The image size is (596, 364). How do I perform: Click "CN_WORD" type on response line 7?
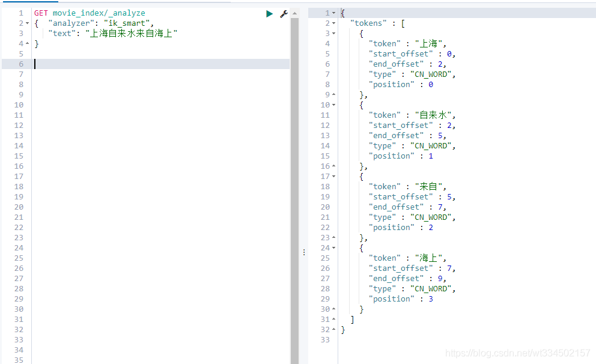pyautogui.click(x=431, y=74)
